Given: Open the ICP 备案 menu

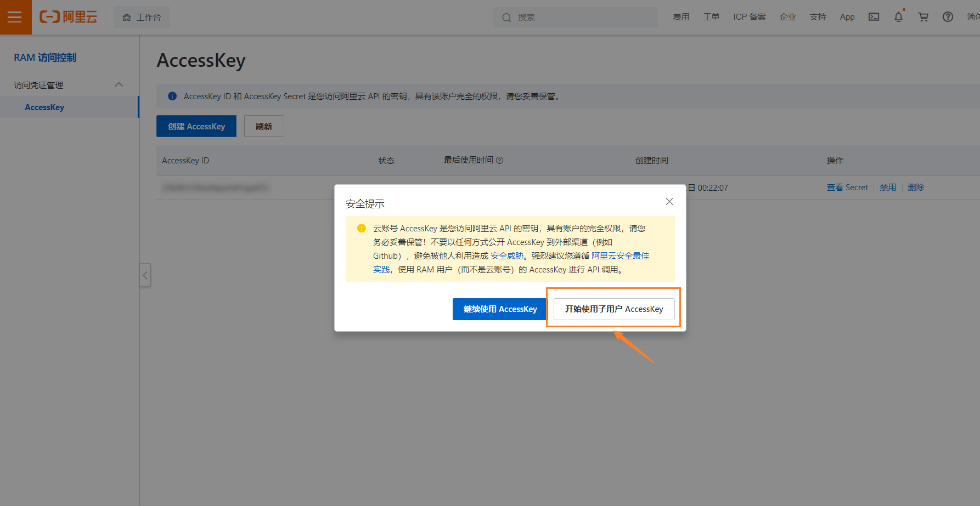Looking at the screenshot, I should point(750,17).
